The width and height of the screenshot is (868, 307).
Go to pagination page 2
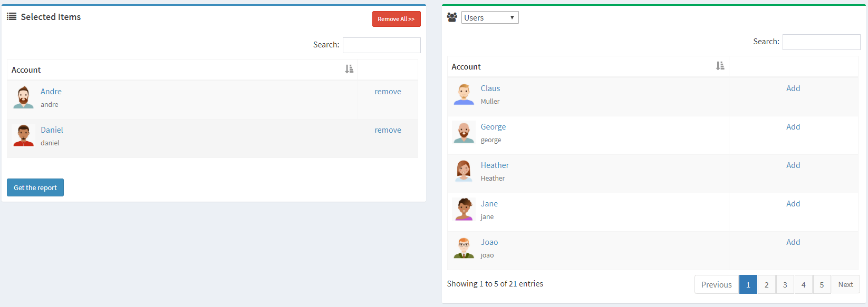click(766, 284)
